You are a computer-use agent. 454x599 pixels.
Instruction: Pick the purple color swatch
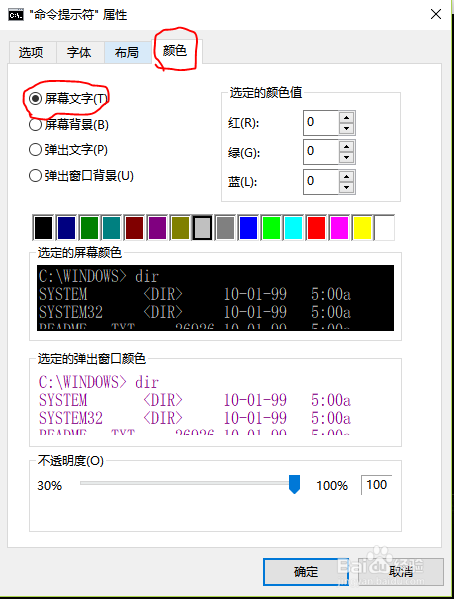point(157,228)
